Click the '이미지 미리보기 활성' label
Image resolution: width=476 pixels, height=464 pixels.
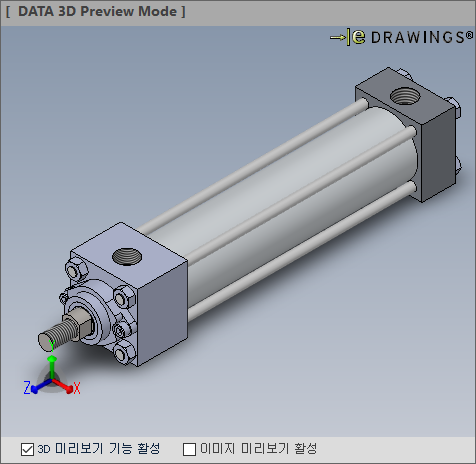258,449
